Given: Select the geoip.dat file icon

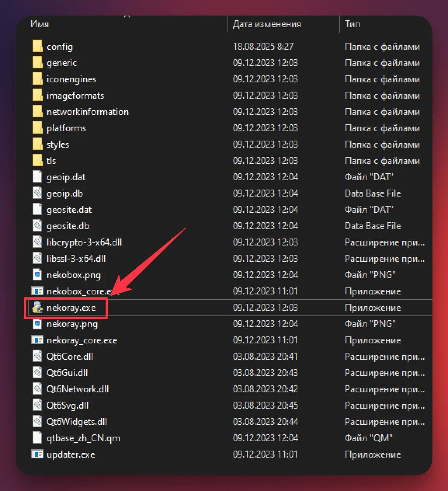Looking at the screenshot, I should click(37, 177).
